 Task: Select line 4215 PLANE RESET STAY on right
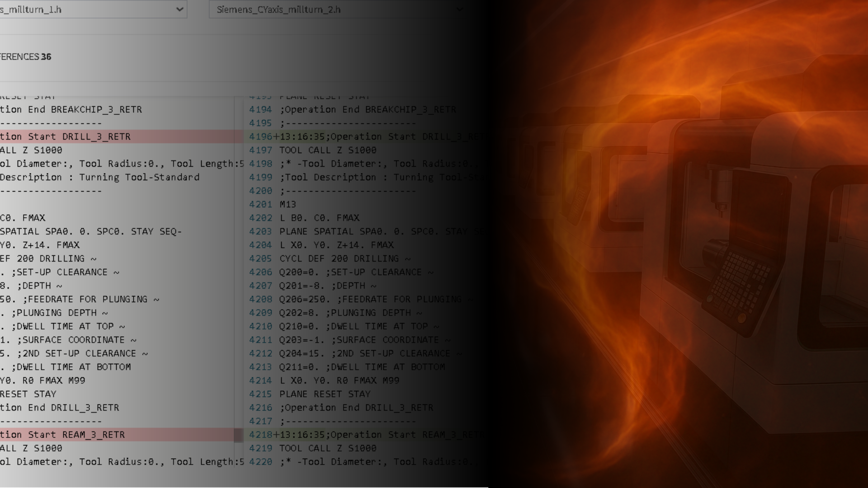click(325, 394)
